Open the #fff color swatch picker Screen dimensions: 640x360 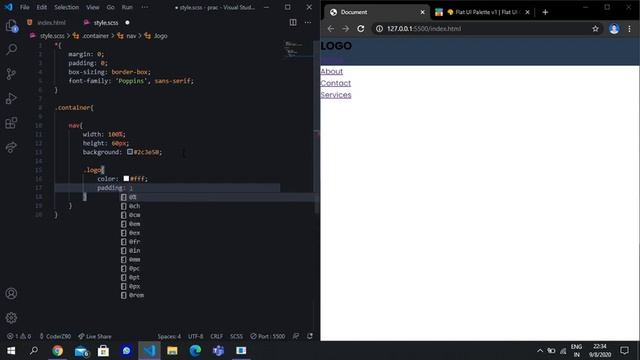point(126,178)
